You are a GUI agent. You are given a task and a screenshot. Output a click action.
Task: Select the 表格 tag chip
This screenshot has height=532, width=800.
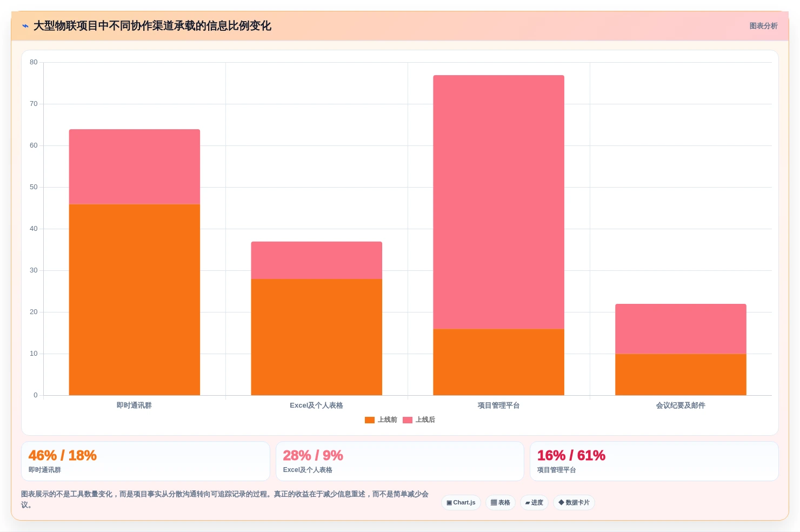(501, 502)
